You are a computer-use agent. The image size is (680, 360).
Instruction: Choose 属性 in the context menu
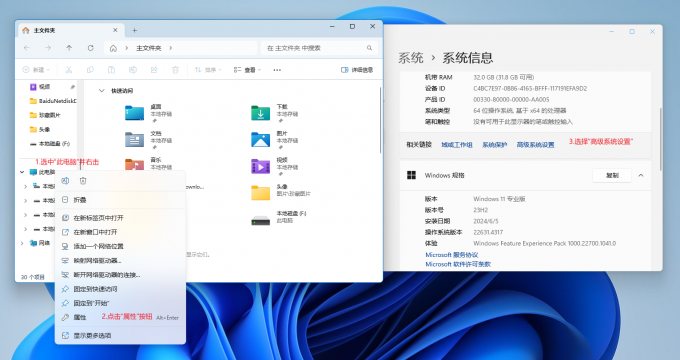coord(120,317)
